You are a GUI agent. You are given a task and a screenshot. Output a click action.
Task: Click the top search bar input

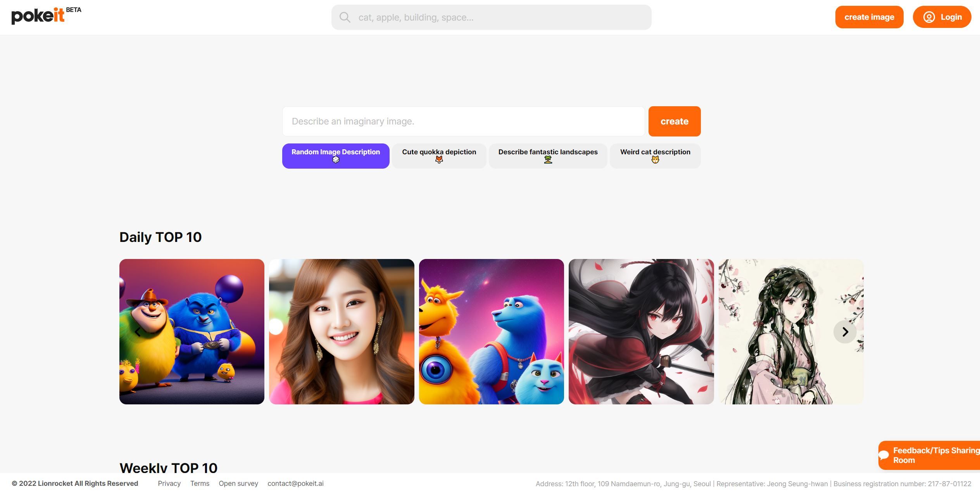(500, 17)
